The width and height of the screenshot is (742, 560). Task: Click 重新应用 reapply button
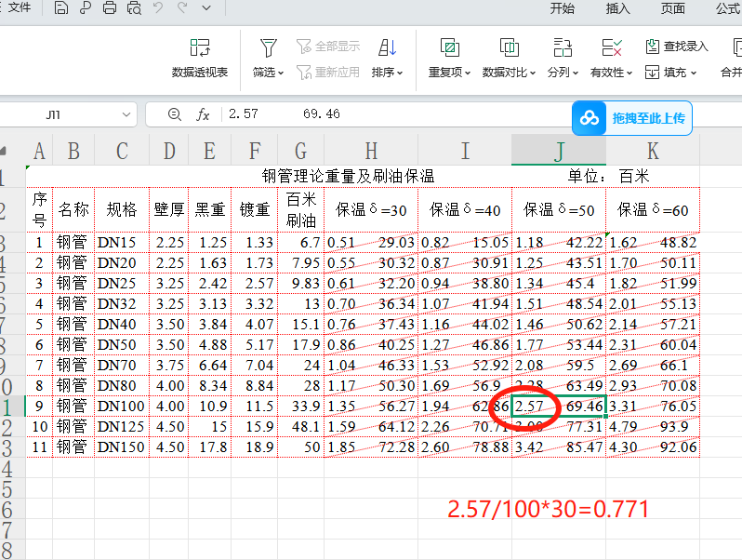[x=328, y=72]
